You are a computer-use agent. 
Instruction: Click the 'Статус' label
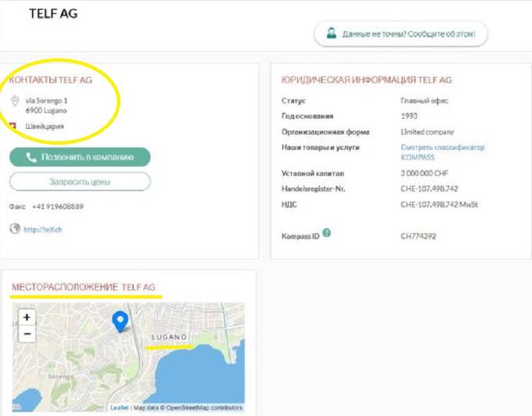(x=293, y=101)
